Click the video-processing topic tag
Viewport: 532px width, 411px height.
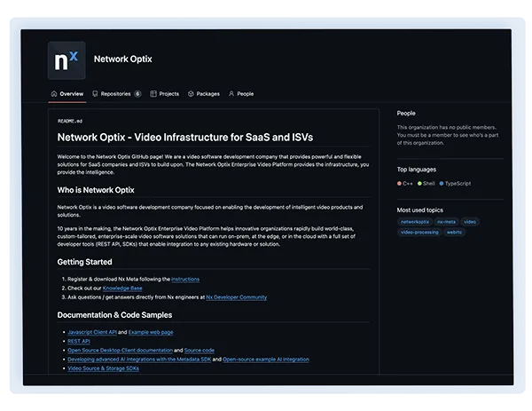[419, 232]
